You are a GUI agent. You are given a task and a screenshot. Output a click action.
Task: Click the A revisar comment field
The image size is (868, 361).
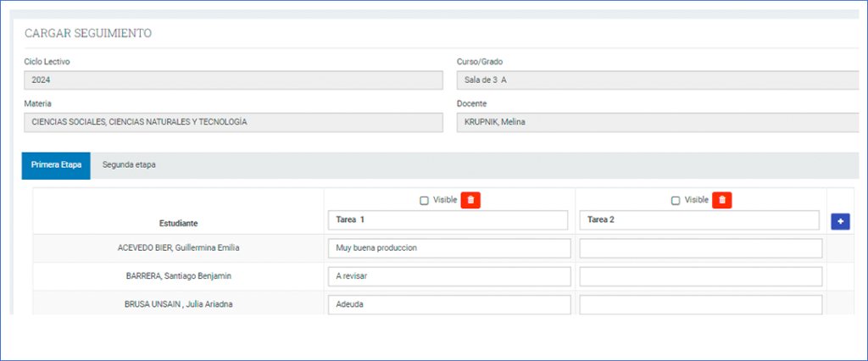448,276
